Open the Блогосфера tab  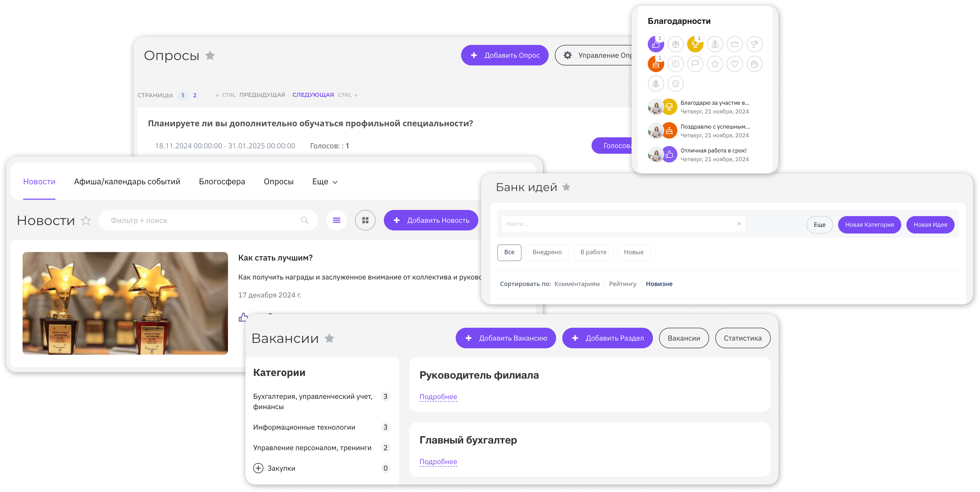[x=222, y=182]
